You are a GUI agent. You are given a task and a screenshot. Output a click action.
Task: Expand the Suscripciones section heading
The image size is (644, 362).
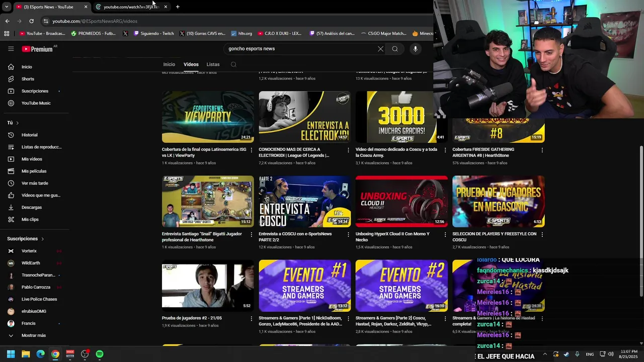tap(26, 239)
